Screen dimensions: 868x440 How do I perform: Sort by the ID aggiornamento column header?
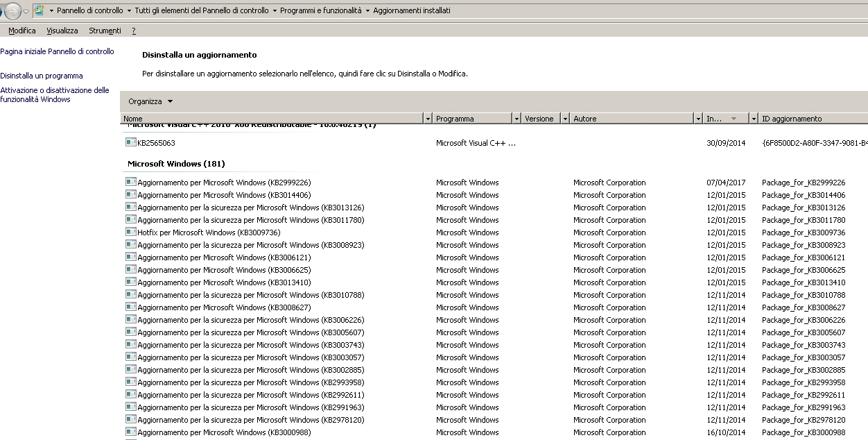click(813, 119)
